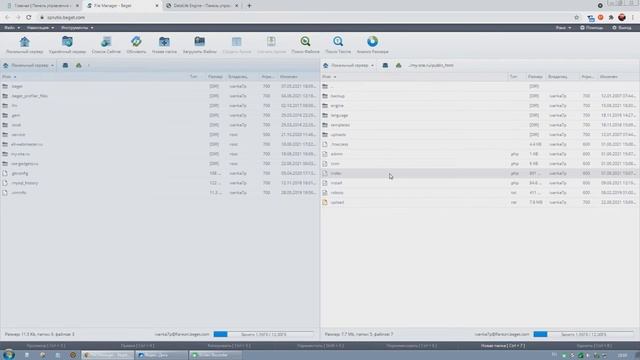Sort right panel by Size column
This screenshot has height=360, width=640.
(x=535, y=77)
